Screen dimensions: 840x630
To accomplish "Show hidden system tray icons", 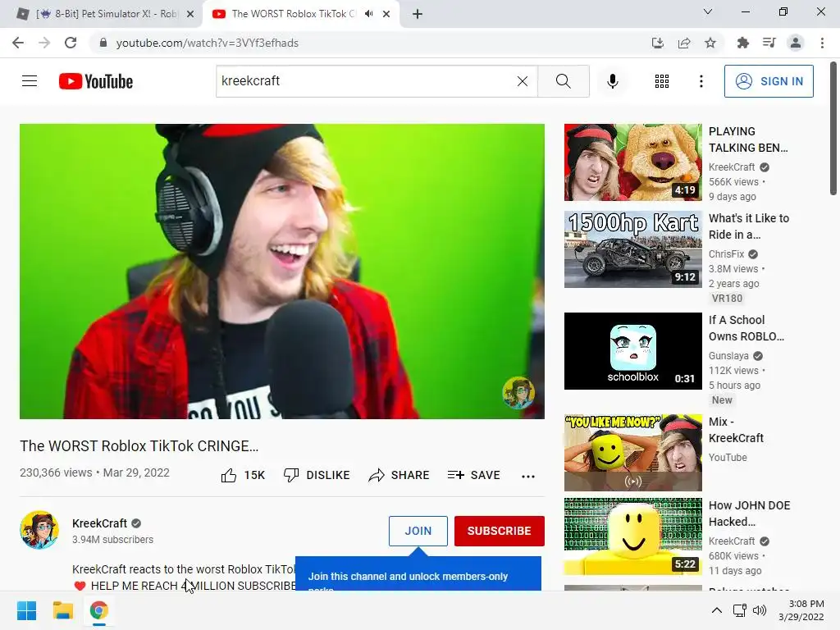I will click(717, 610).
